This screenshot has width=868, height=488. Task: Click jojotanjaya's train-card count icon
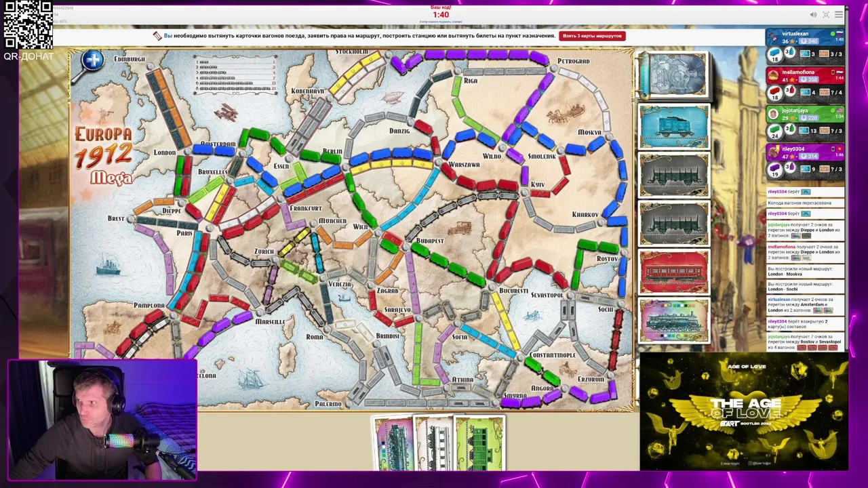pyautogui.click(x=806, y=131)
